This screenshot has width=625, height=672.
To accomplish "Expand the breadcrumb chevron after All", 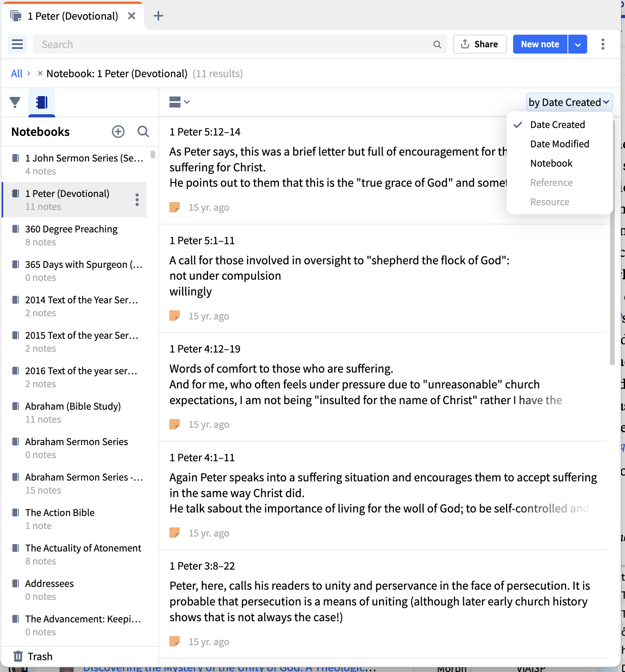I will pyautogui.click(x=29, y=73).
